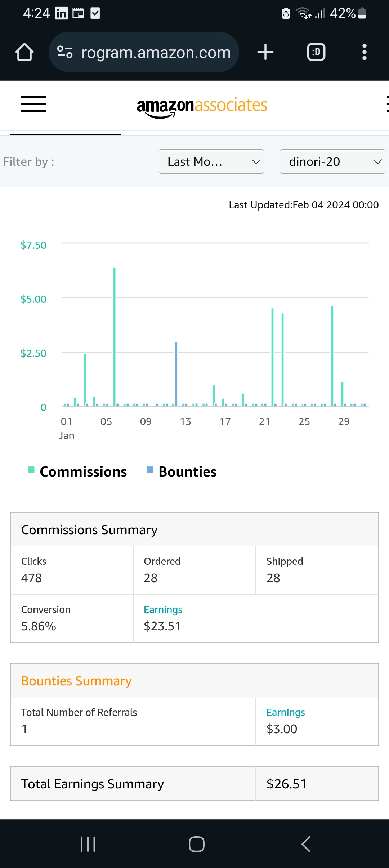This screenshot has width=389, height=868.
Task: Tap the tallest commission bar near Jan 06
Action: 115,337
